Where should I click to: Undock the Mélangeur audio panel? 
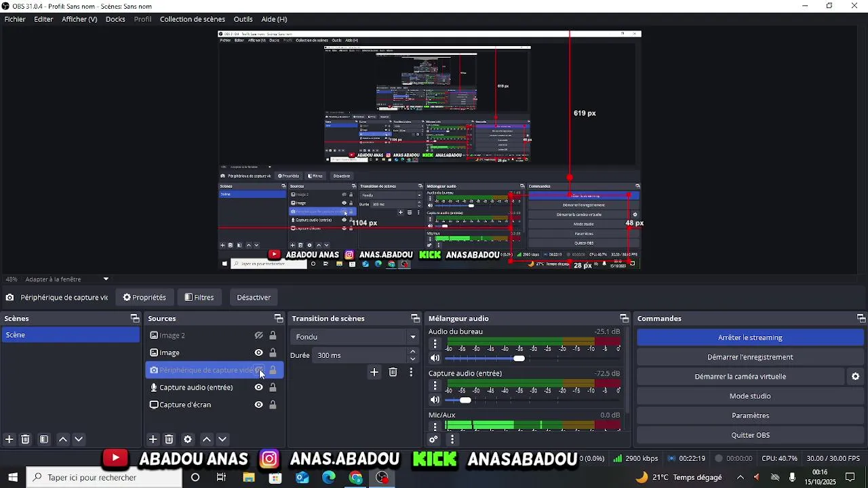624,319
